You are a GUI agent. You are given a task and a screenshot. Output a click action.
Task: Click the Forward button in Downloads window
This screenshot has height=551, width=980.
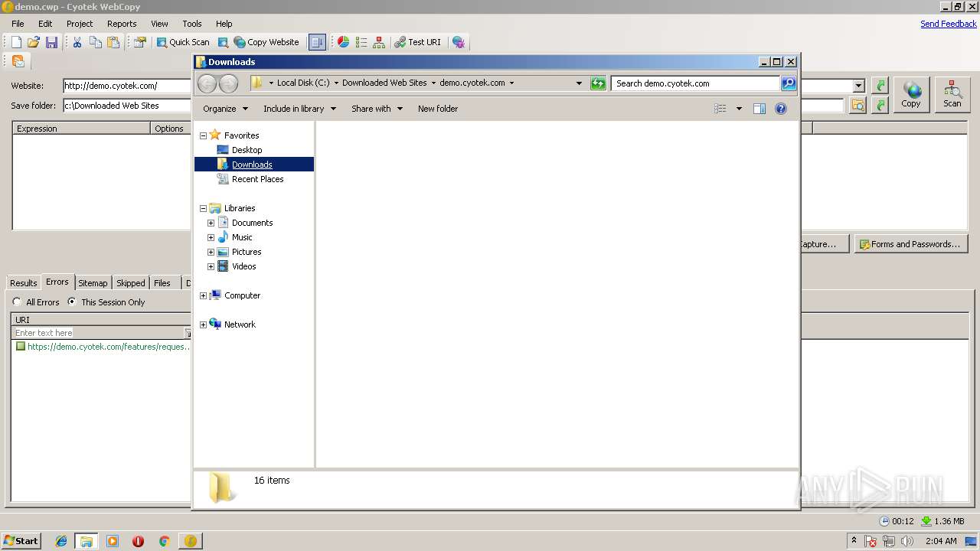tap(228, 83)
